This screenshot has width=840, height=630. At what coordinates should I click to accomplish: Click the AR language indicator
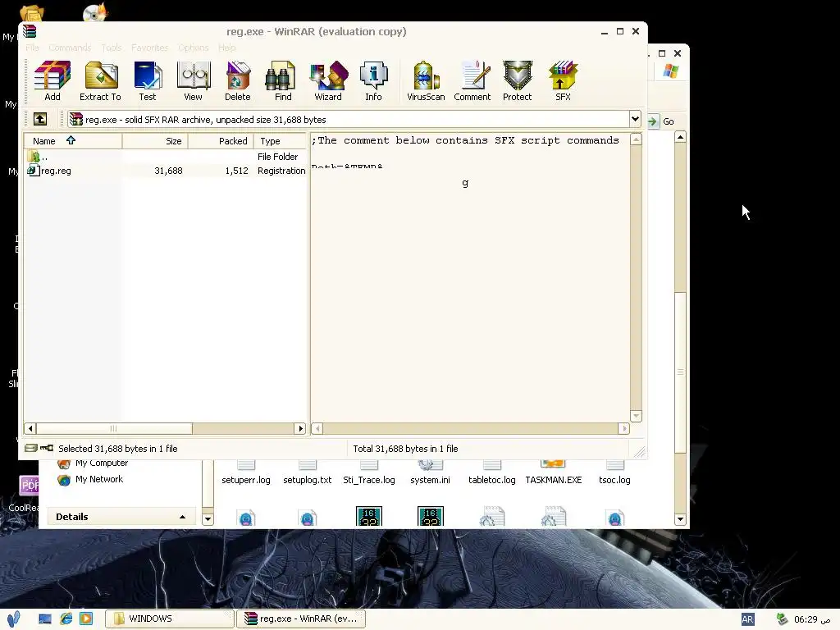click(x=748, y=620)
